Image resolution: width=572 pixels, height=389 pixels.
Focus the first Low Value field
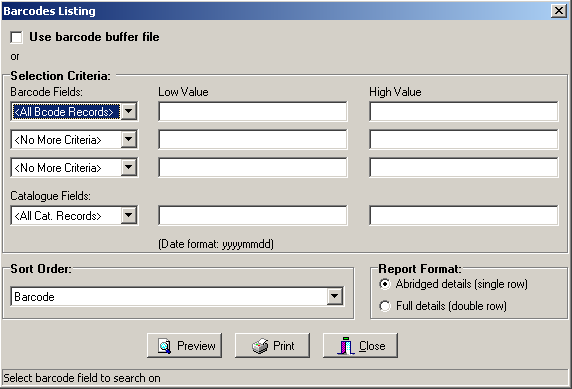(x=253, y=111)
